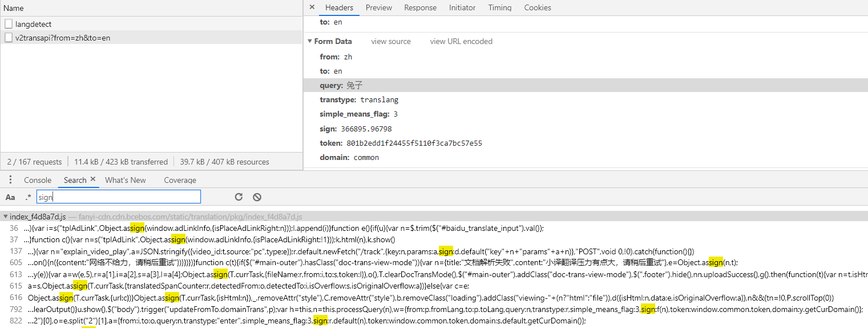Open the Response tab
This screenshot has height=328, width=868.
coord(420,7)
